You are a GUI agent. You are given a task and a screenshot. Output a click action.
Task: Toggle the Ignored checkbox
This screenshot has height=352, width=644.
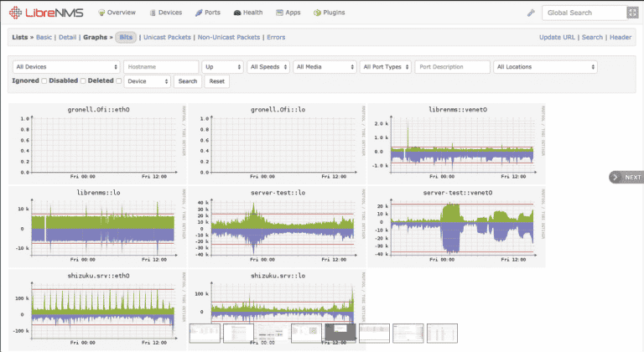(44, 81)
